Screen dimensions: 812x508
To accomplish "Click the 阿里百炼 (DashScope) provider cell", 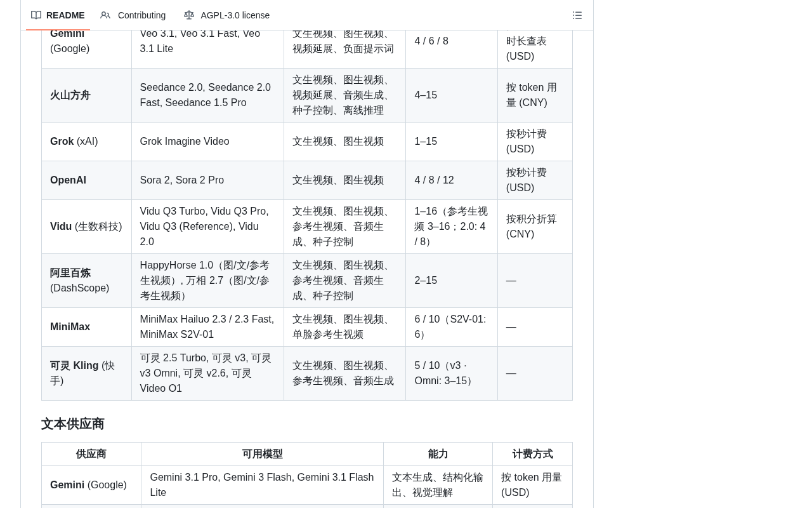I will click(x=86, y=281).
